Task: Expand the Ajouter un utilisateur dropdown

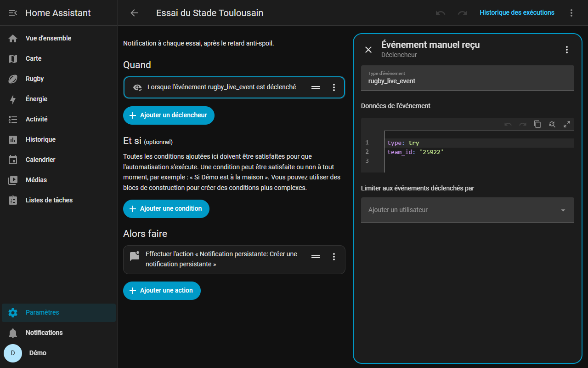Action: [x=468, y=210]
